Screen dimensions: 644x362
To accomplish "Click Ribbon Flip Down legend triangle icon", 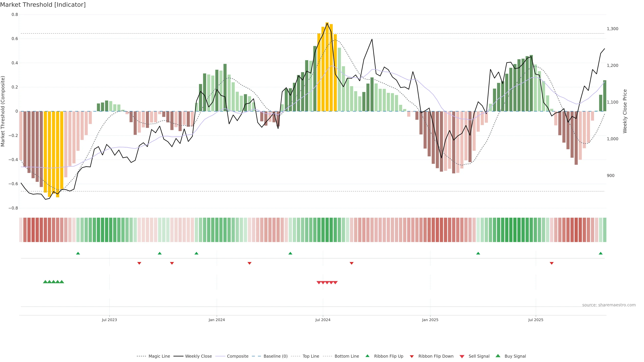I will pos(412,356).
